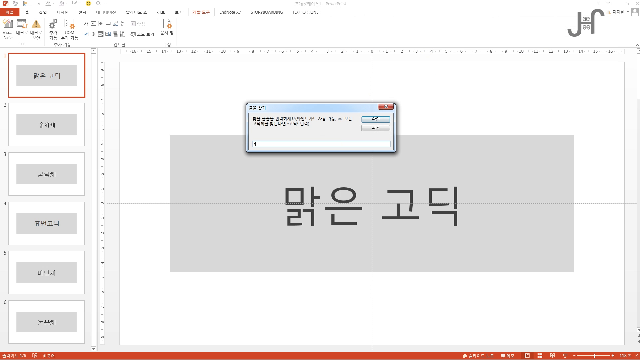
Task: Open COM Add-ins dialog
Action: [x=70, y=29]
